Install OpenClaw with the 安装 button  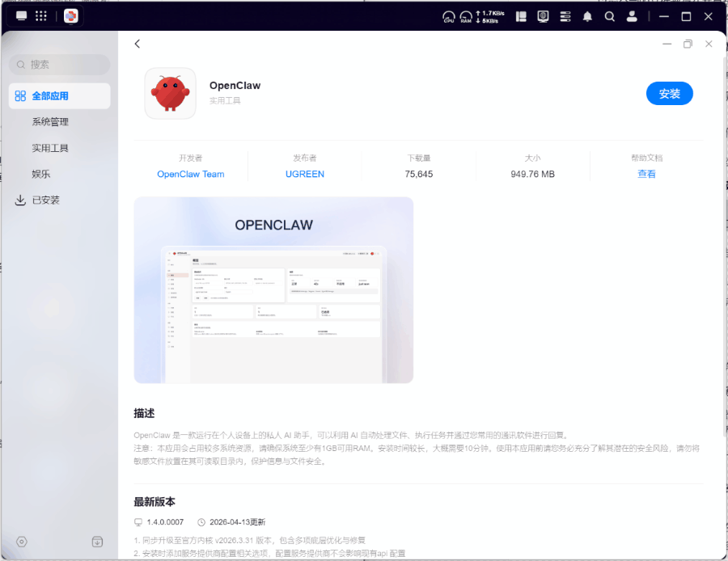(669, 94)
